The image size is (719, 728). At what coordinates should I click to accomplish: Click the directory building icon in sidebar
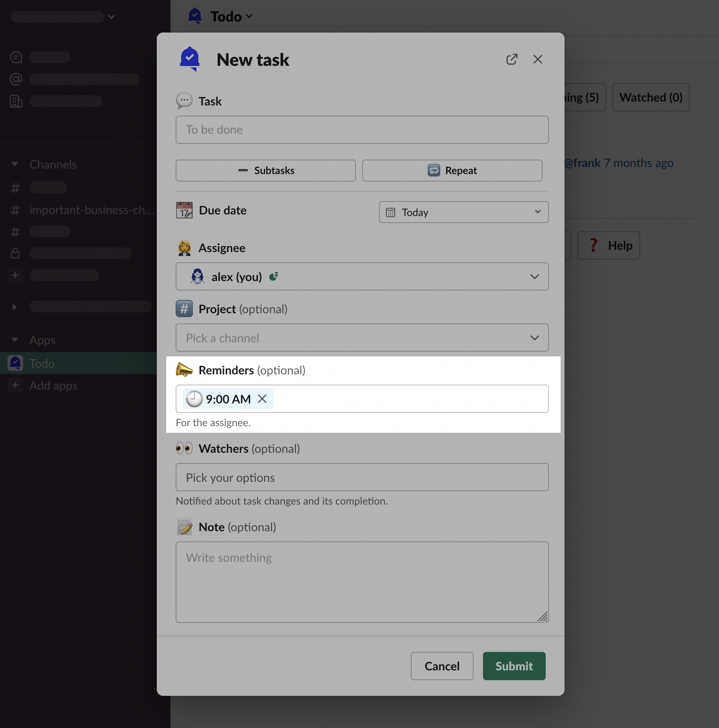(x=16, y=101)
